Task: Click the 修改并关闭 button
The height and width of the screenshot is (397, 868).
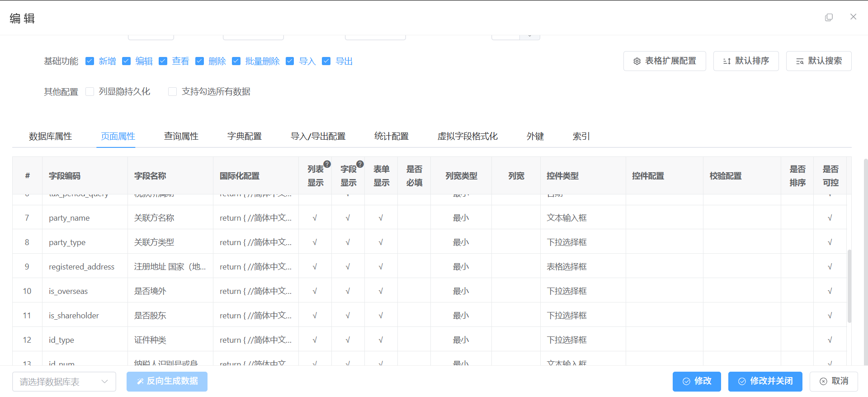Action: [765, 381]
